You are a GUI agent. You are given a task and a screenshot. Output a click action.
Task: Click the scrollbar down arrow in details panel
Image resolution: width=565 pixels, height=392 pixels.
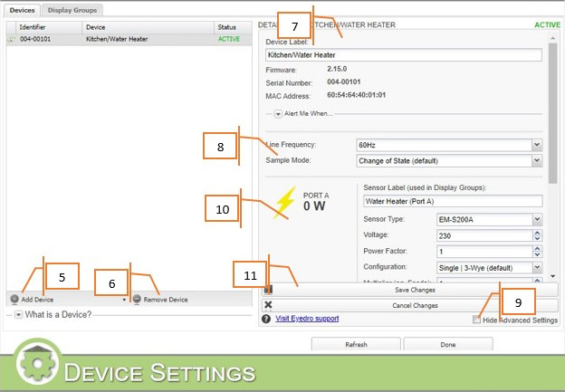pyautogui.click(x=553, y=276)
